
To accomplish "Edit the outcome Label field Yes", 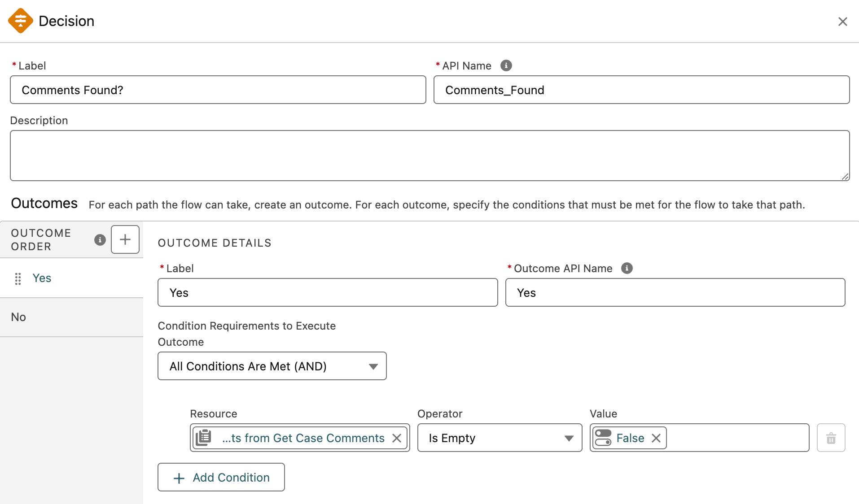I will (328, 292).
